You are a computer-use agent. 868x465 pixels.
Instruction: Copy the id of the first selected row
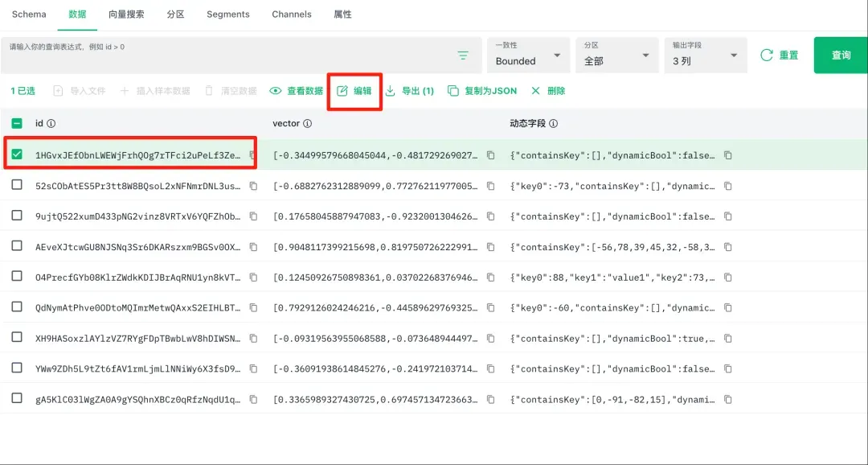(x=252, y=155)
